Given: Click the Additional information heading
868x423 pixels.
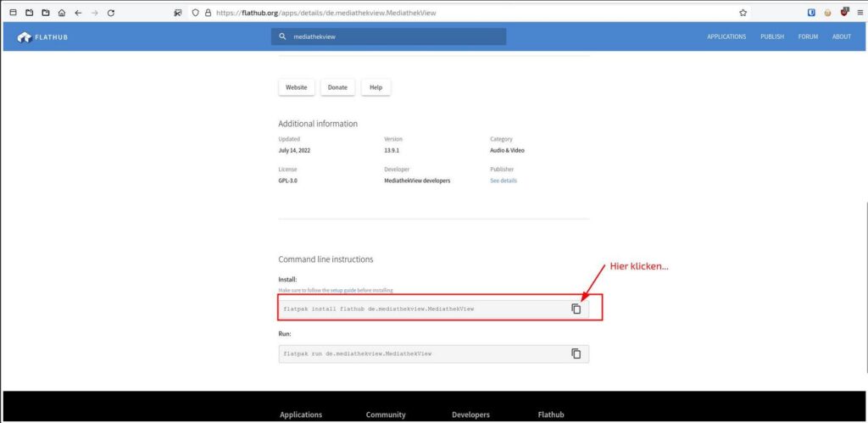Looking at the screenshot, I should [318, 124].
